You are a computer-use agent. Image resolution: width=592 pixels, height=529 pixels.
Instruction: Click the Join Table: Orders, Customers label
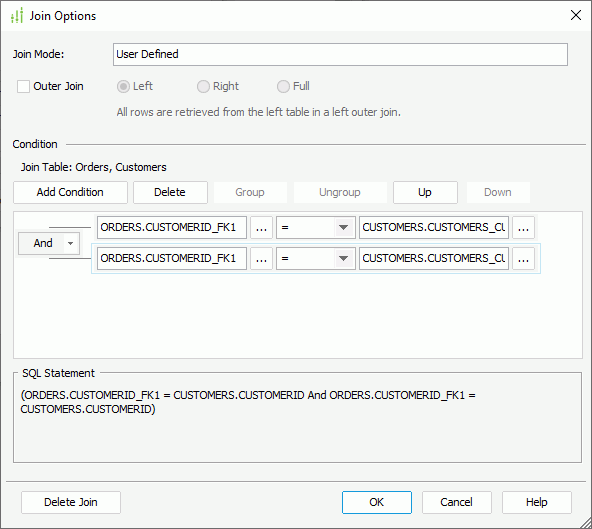click(x=93, y=167)
